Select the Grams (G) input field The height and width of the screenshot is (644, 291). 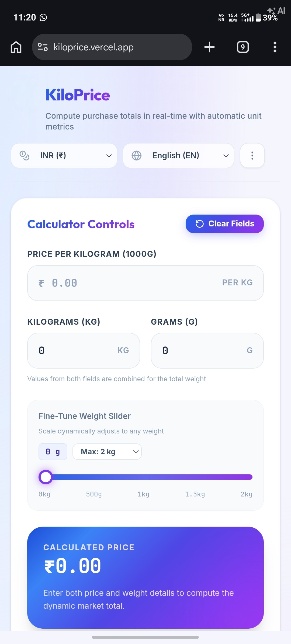pyautogui.click(x=207, y=351)
